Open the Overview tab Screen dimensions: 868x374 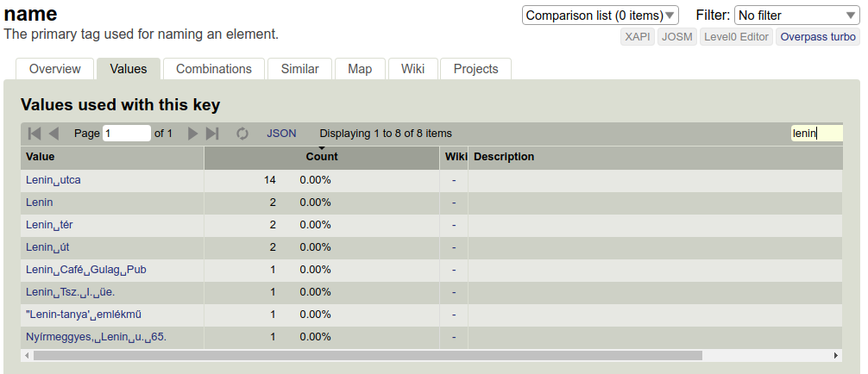tap(55, 69)
